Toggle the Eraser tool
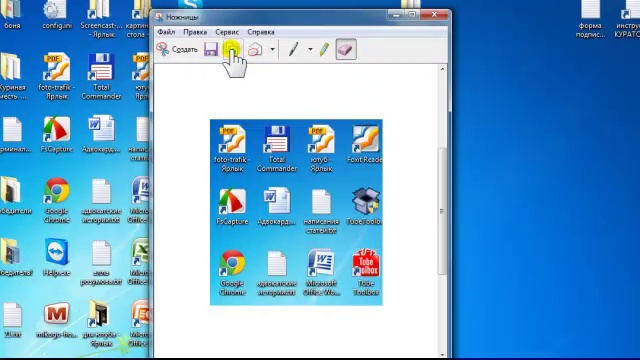Image resolution: width=640 pixels, height=360 pixels. click(346, 49)
